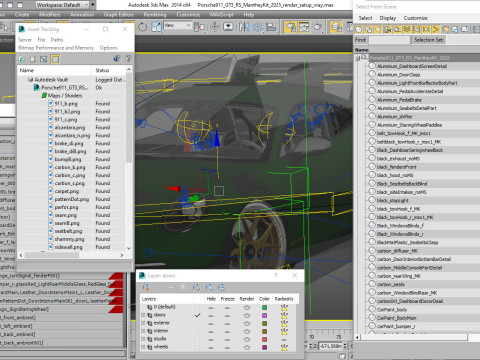Toggle Render teapot for exterior layer

[247, 323]
